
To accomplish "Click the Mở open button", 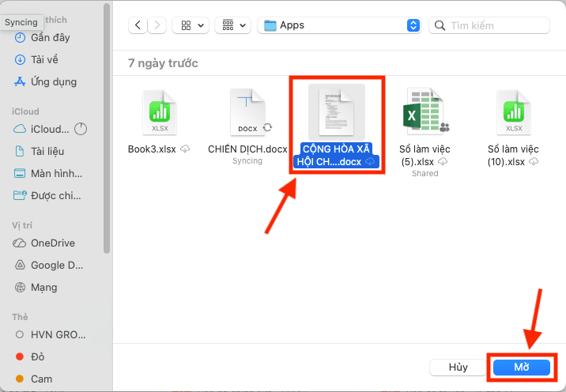I will coord(521,367).
